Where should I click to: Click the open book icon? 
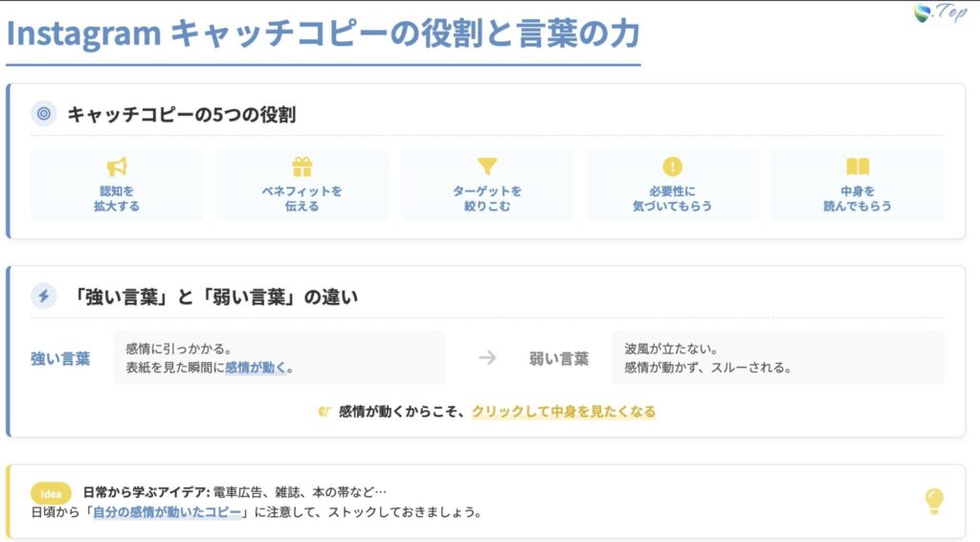point(857,167)
